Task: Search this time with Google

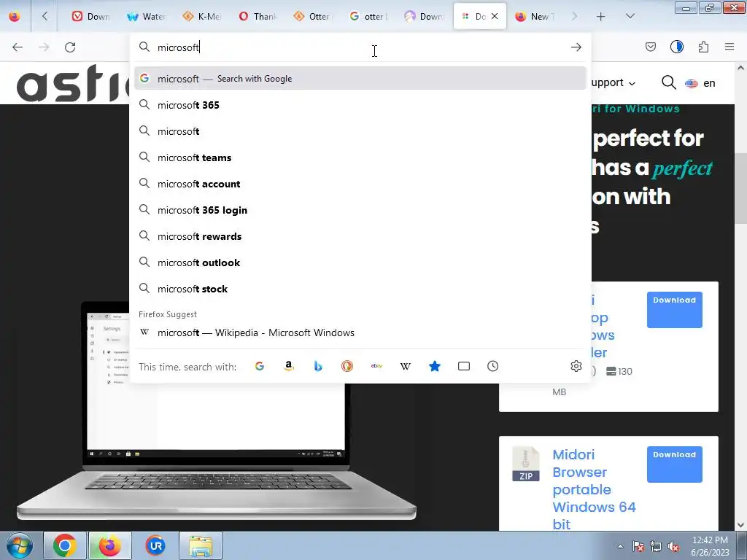Action: [x=260, y=366]
